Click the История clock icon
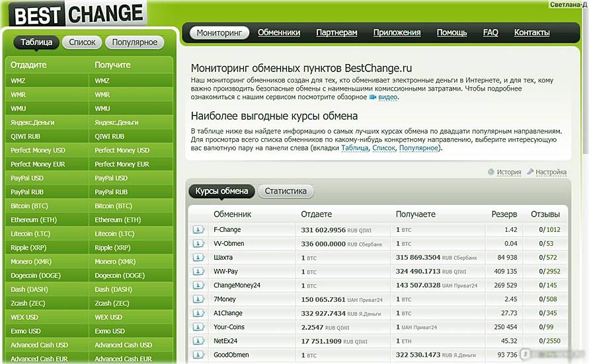Viewport: 589px width, 364px height. tap(491, 172)
